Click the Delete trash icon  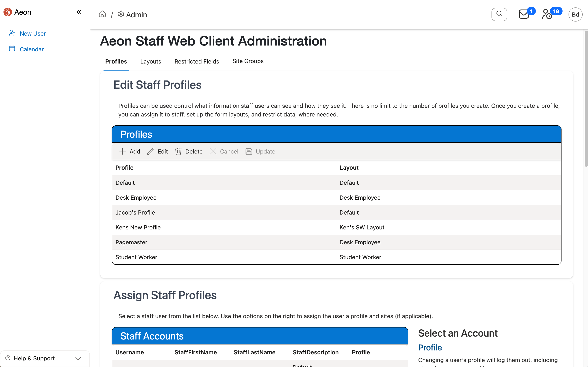178,151
